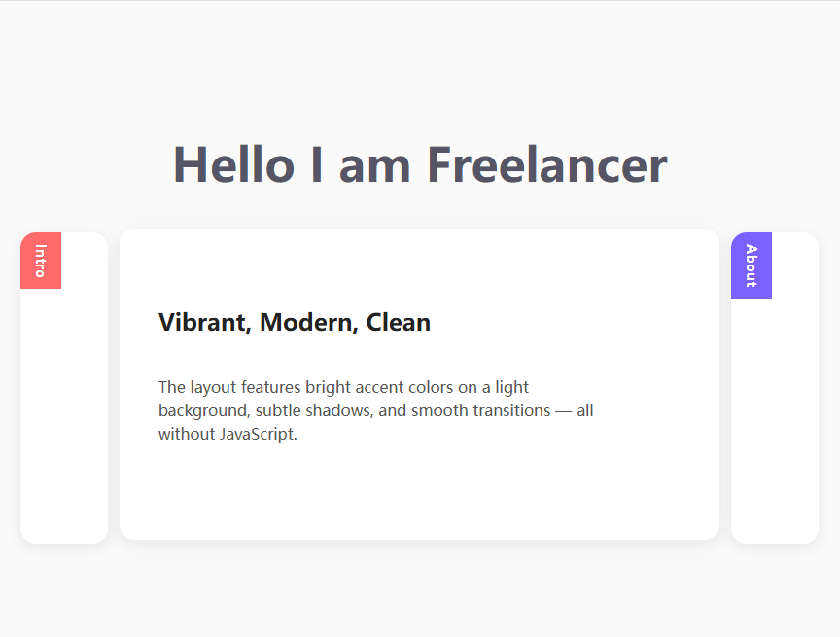The height and width of the screenshot is (637, 840).
Task: Click the words "The layout" starting the description
Action: pyautogui.click(x=194, y=387)
